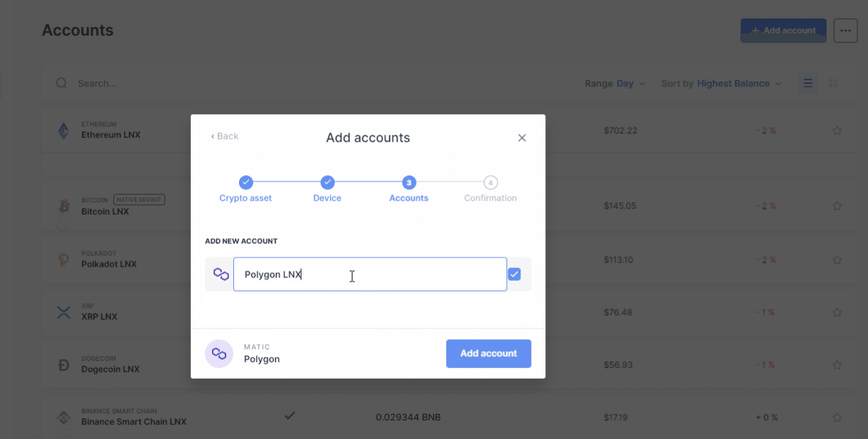Star the Bitcoin LNX account
The image size is (868, 439).
pyautogui.click(x=837, y=206)
